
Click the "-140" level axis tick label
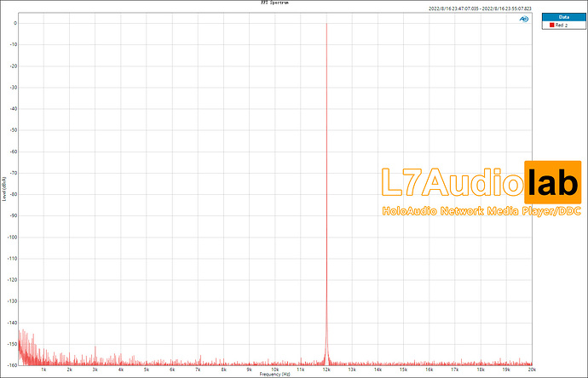[x=13, y=323]
